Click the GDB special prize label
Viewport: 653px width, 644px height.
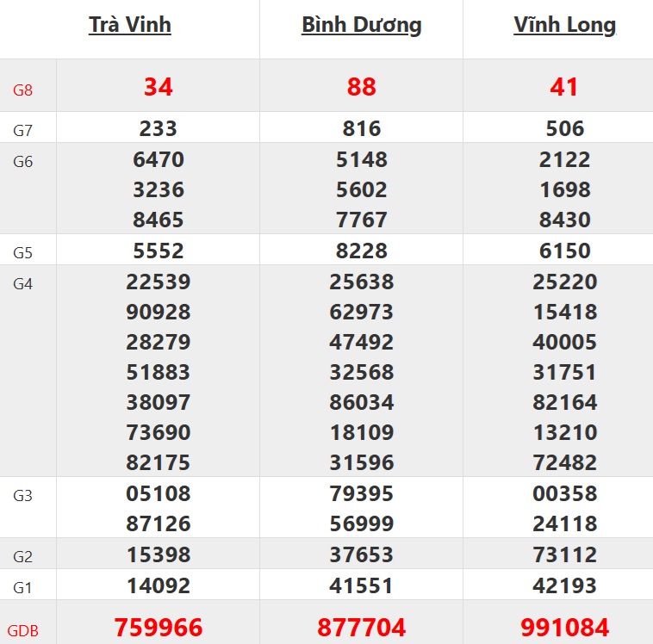tap(23, 630)
